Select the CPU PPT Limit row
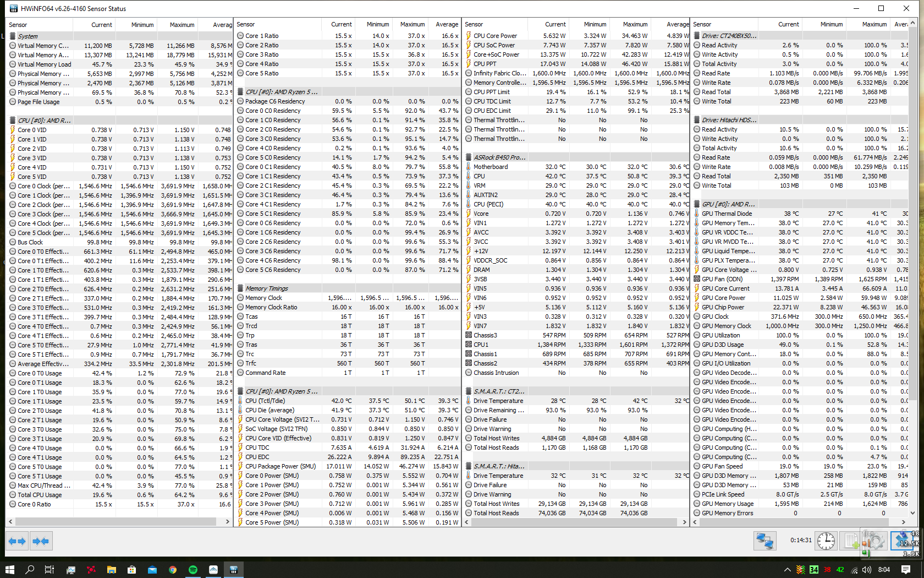 (576, 92)
